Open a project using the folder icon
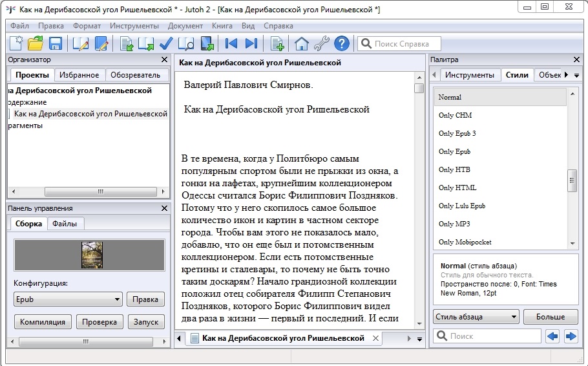588x366 pixels. click(36, 43)
